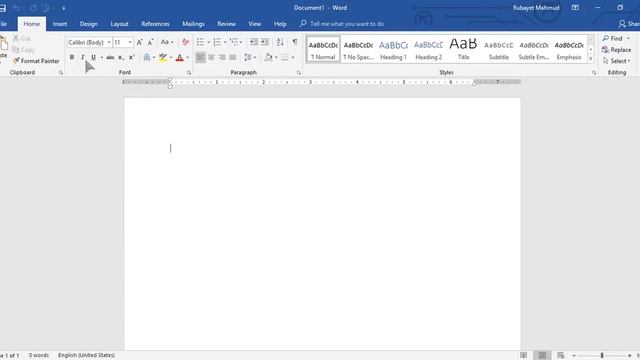Image resolution: width=640 pixels, height=360 pixels.
Task: Switch to Read Mode view icon
Action: (524, 356)
